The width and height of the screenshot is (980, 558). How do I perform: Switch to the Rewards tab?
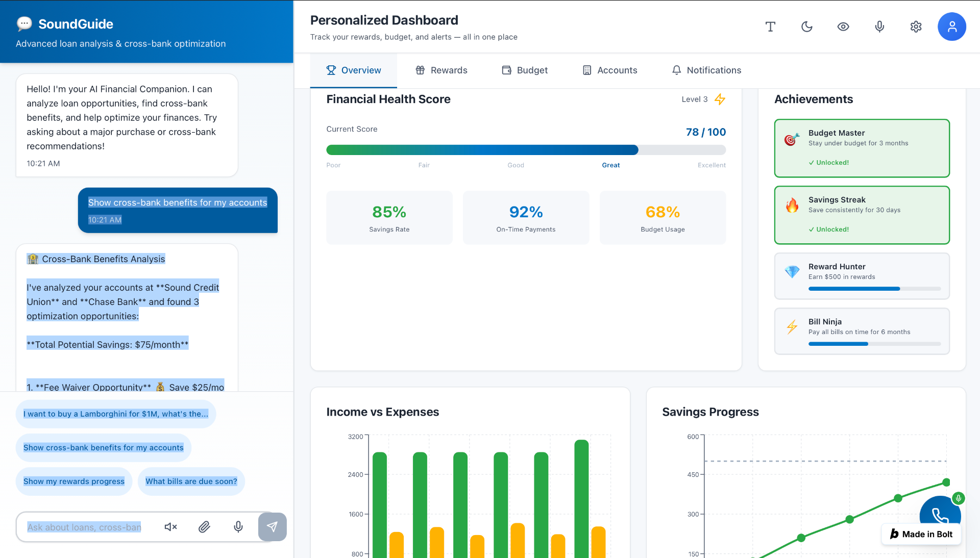coord(441,70)
